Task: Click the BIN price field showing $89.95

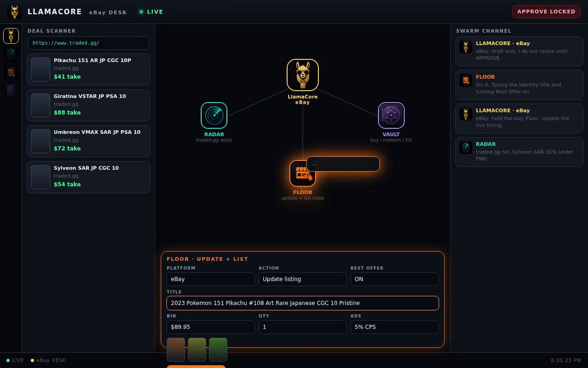Action: 211,327
